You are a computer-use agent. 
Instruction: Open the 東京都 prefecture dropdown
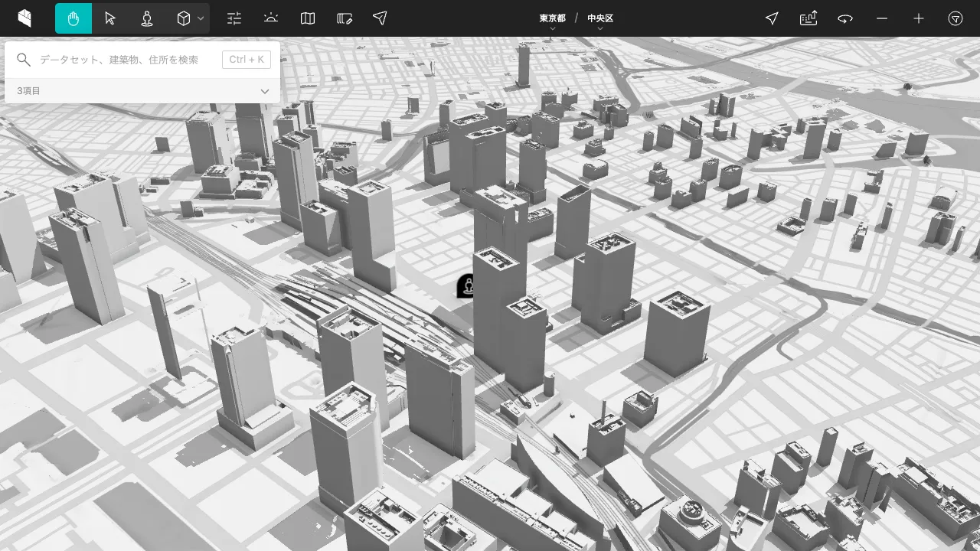(553, 18)
